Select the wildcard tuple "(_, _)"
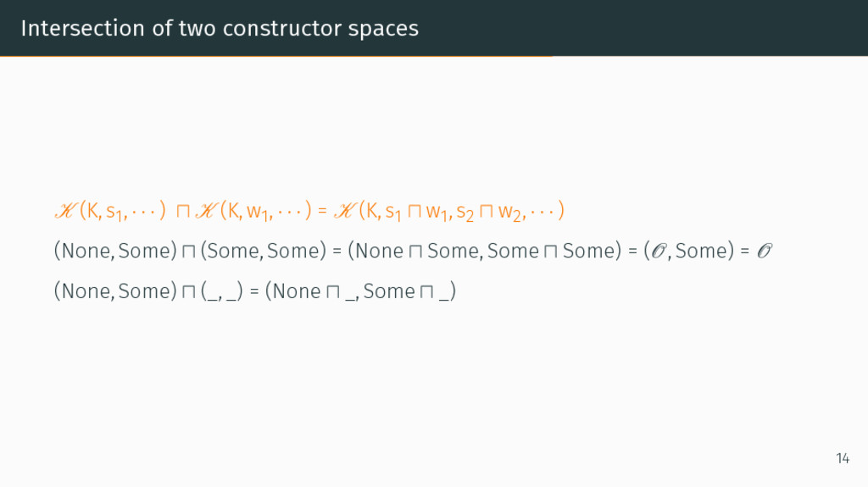Screen dimensions: 868x487 coord(221,291)
